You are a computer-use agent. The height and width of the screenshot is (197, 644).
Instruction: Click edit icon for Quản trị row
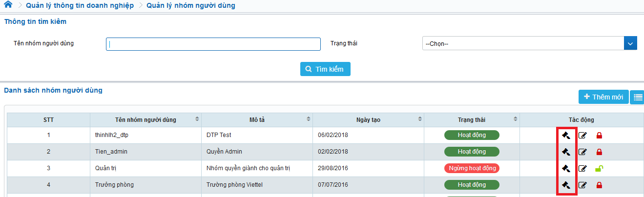(x=582, y=169)
